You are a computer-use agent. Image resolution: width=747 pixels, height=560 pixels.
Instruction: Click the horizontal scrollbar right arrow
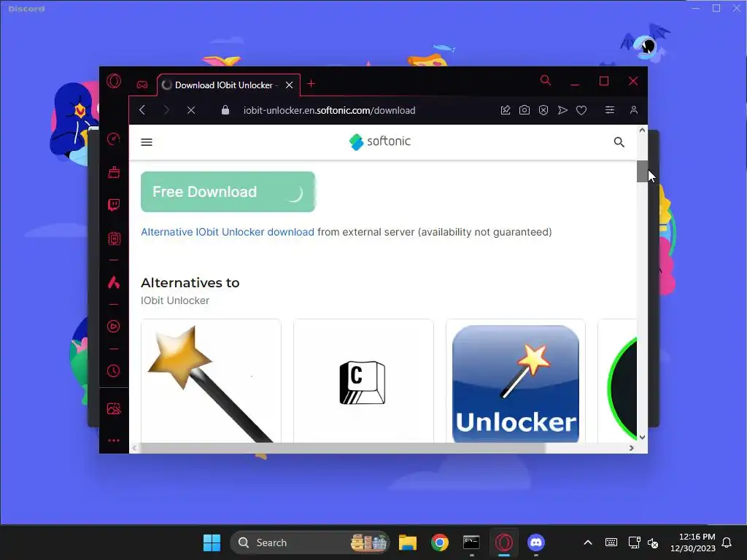[x=631, y=448]
